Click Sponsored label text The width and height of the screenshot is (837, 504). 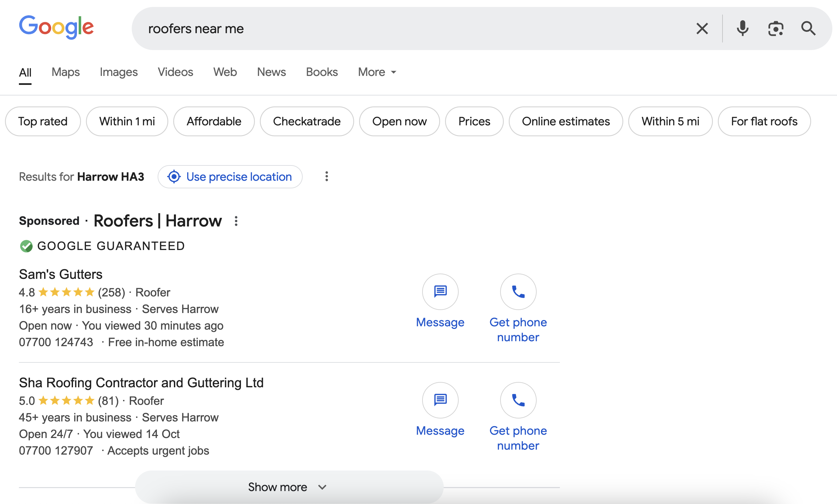click(x=49, y=221)
